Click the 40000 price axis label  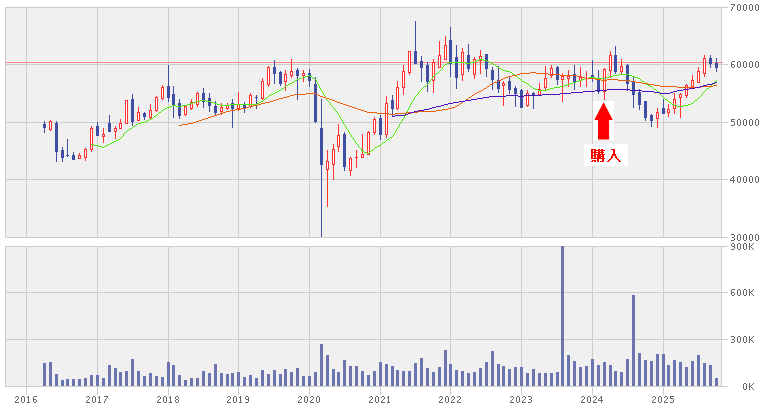742,180
